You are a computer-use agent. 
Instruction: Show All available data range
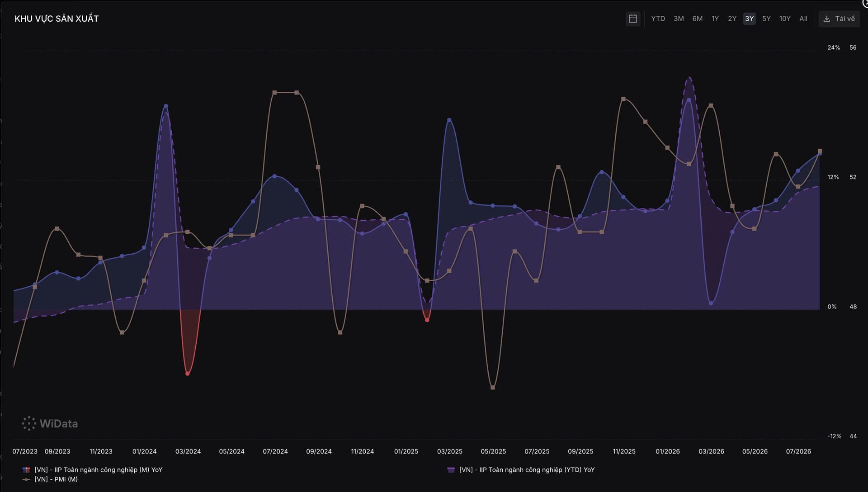pyautogui.click(x=803, y=19)
